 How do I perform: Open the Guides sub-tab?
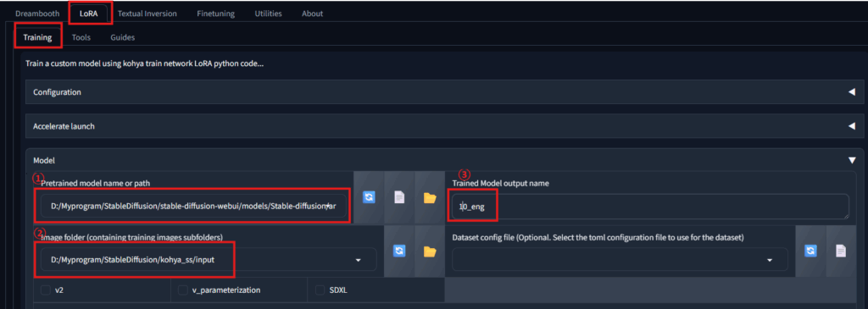pyautogui.click(x=122, y=37)
